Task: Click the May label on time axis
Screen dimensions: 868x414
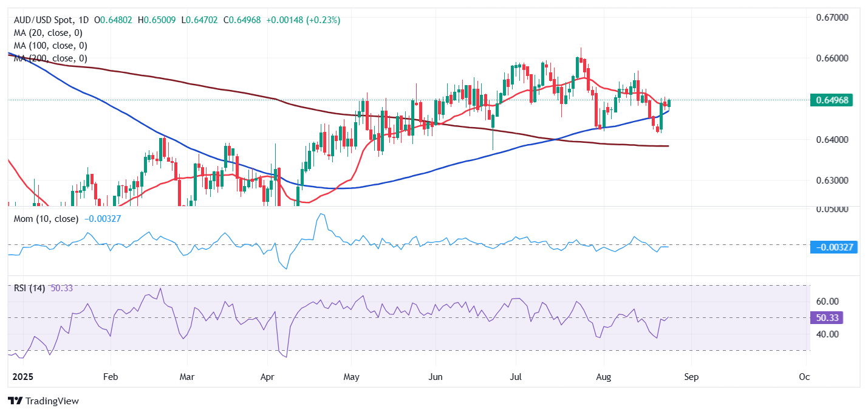Action: tap(352, 377)
